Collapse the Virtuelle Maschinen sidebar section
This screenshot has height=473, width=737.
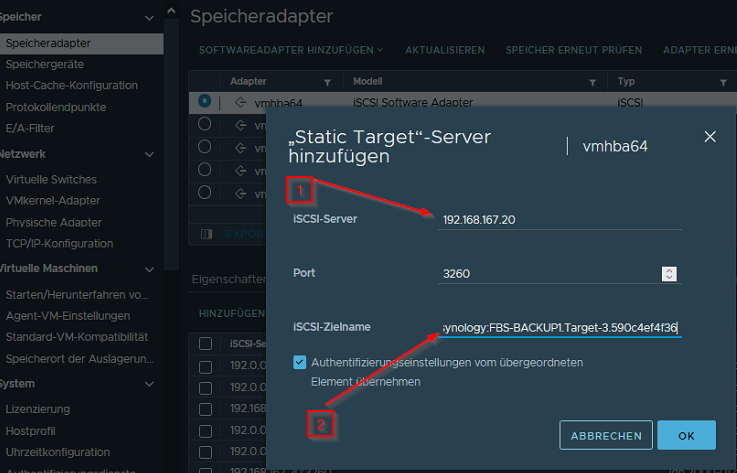tap(149, 268)
